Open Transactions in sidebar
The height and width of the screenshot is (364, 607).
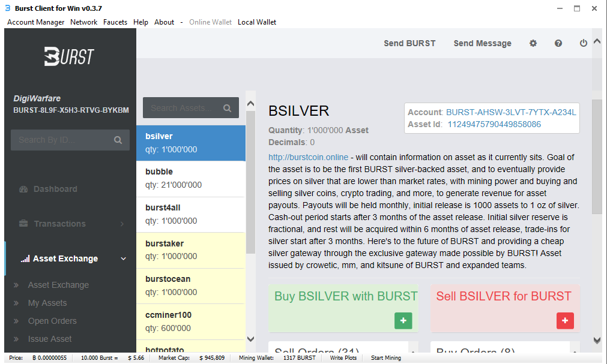click(x=59, y=224)
